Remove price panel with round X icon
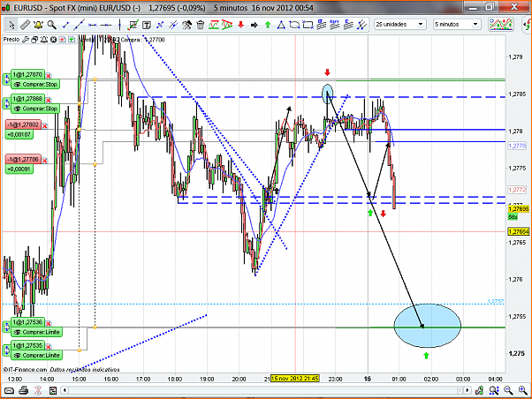The height and width of the screenshot is (399, 532). coord(53,40)
